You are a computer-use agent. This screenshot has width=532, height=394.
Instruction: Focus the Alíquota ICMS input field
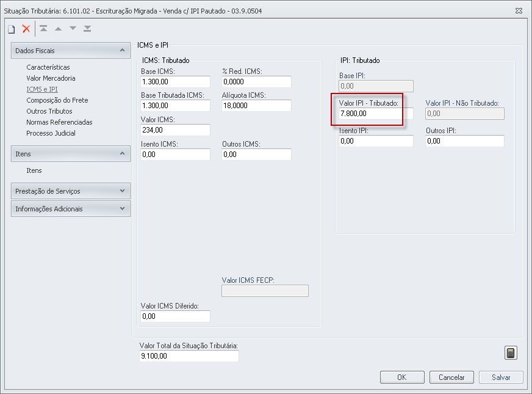[256, 106]
